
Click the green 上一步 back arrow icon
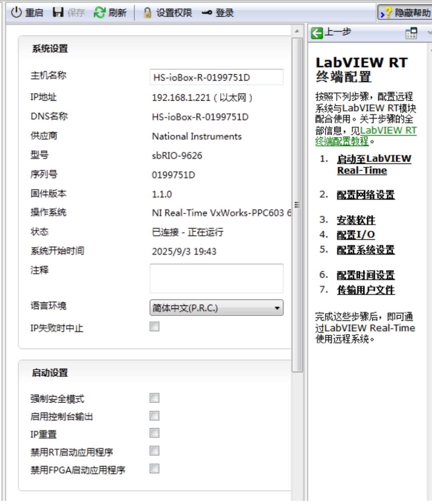[x=317, y=33]
